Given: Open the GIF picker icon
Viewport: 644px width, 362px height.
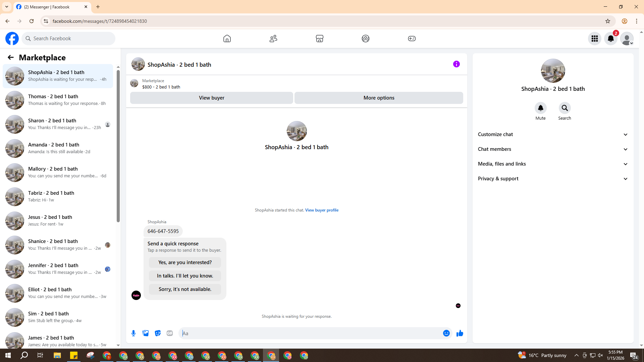Looking at the screenshot, I should point(170,333).
